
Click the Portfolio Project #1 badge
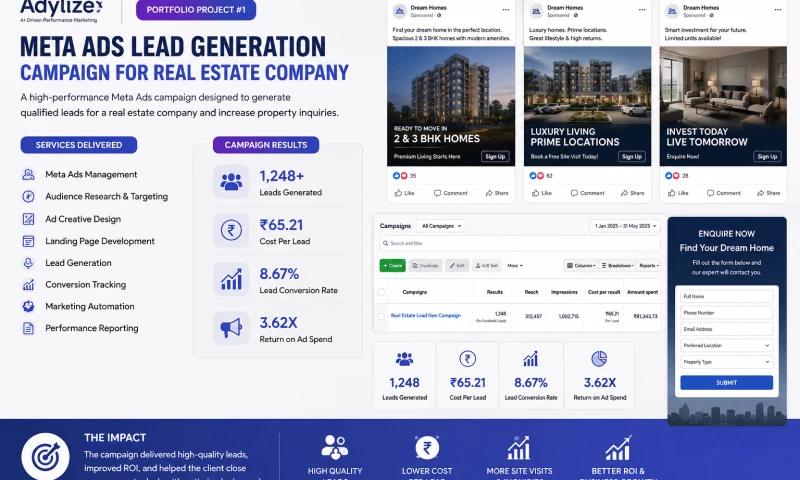[196, 10]
